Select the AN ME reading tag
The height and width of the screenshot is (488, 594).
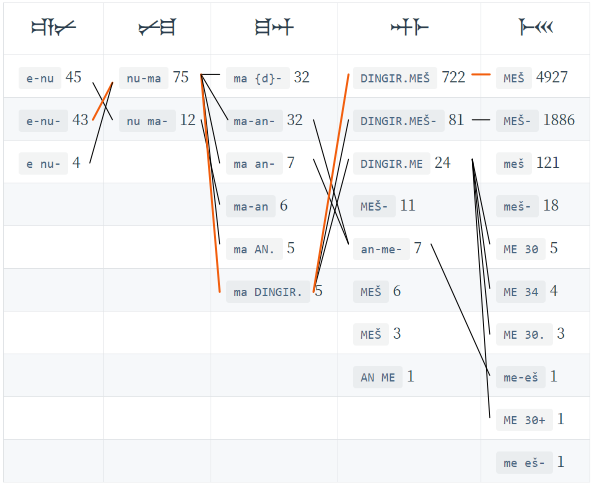click(378, 377)
